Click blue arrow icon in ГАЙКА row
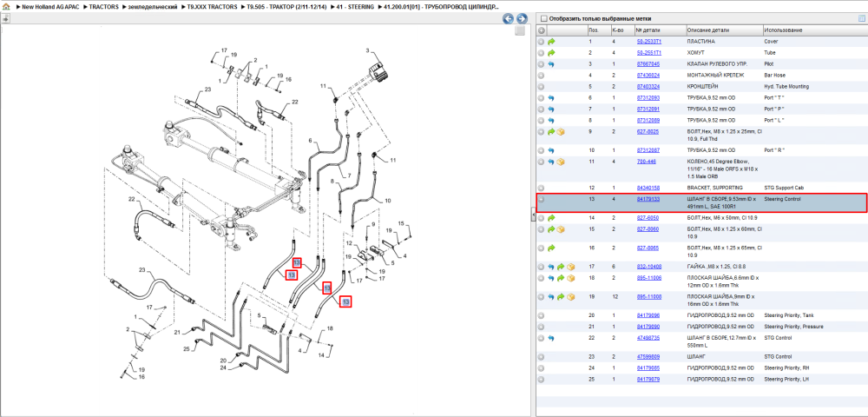The image size is (868, 417). click(551, 267)
